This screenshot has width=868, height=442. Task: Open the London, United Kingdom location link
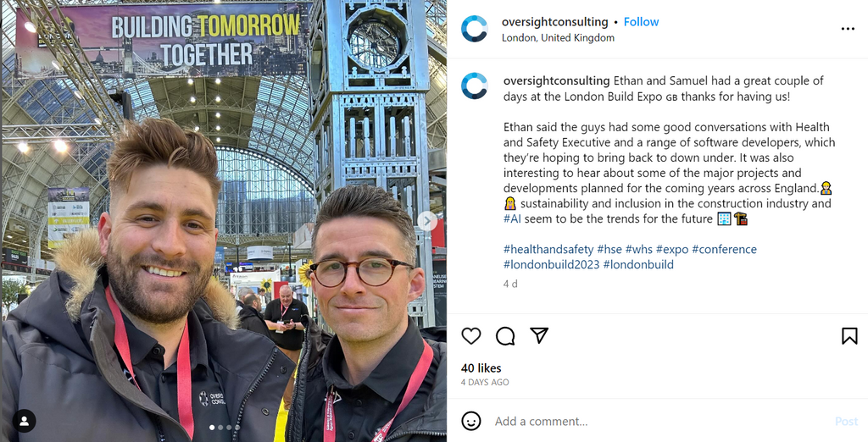(x=558, y=37)
